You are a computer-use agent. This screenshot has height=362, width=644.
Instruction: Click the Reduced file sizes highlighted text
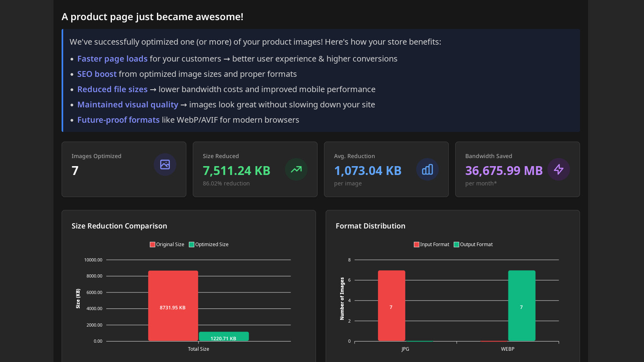(x=112, y=89)
